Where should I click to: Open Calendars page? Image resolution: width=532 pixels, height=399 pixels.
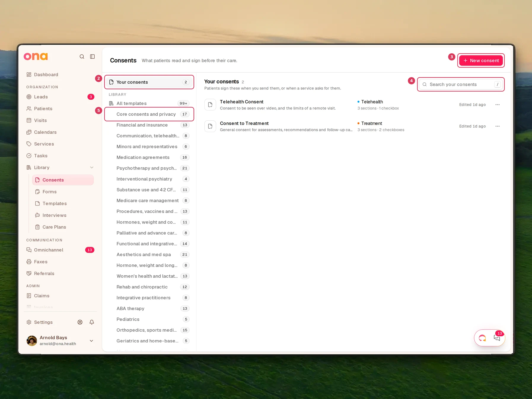[60, 132]
